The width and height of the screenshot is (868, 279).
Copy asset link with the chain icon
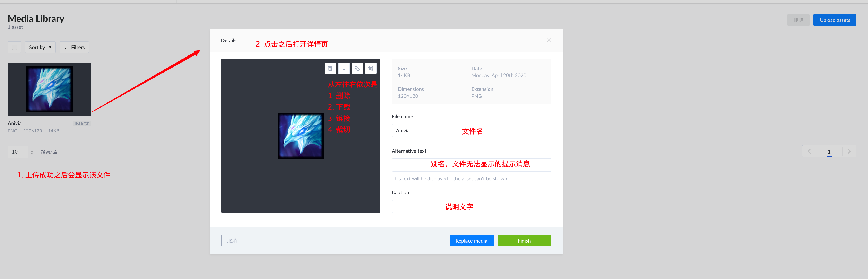357,68
